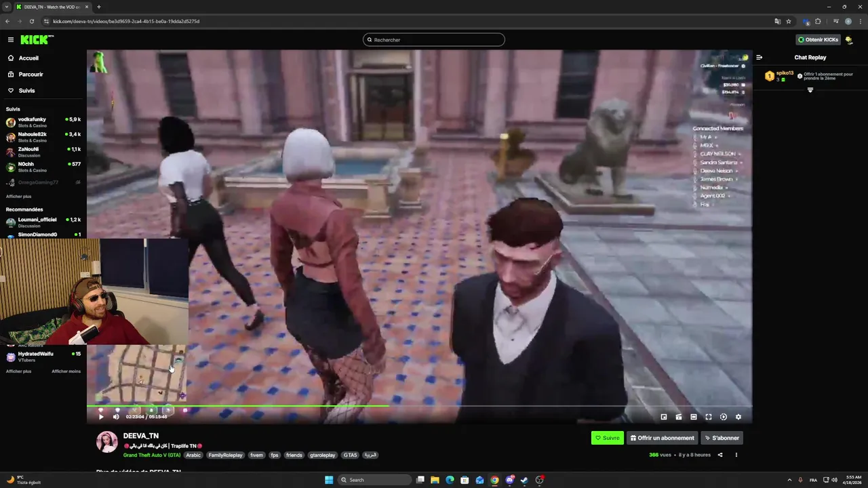This screenshot has width=868, height=488.
Task: Open Grand Theft Auto V (GTA) category
Action: pyautogui.click(x=152, y=455)
